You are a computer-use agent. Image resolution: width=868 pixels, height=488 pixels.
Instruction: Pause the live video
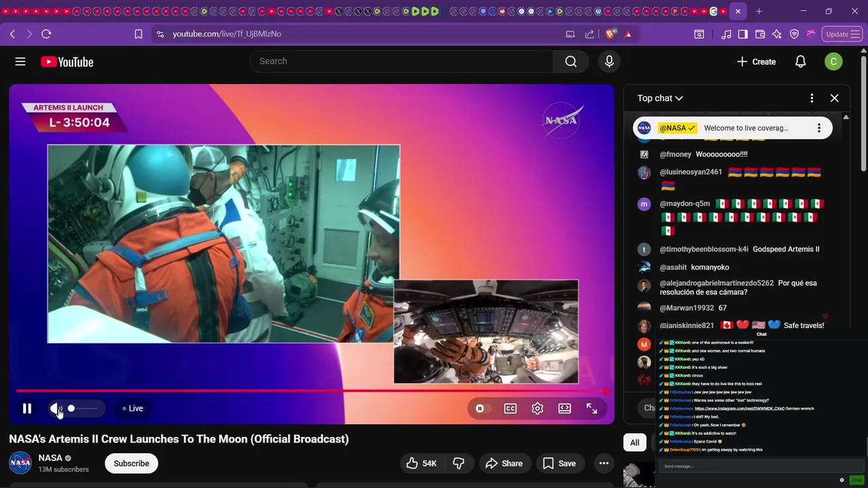click(x=27, y=408)
